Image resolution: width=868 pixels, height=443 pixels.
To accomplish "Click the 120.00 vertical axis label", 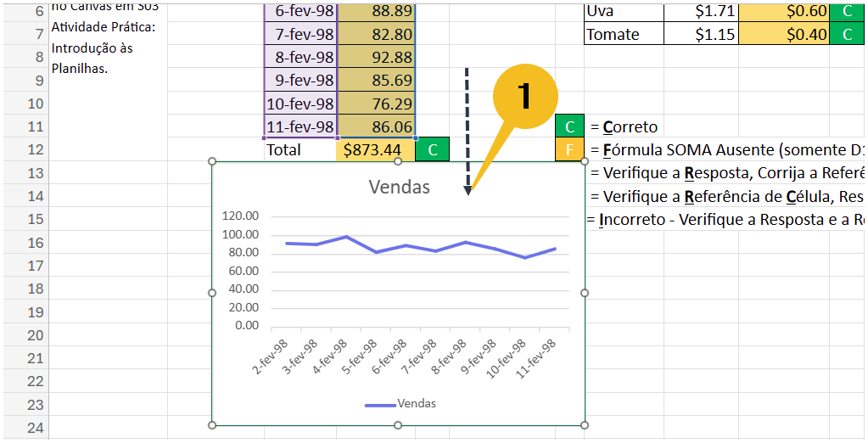I will [x=239, y=216].
